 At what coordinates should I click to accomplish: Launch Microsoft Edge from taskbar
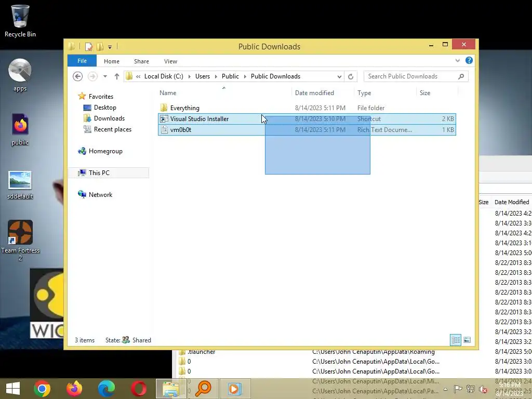pos(106,389)
